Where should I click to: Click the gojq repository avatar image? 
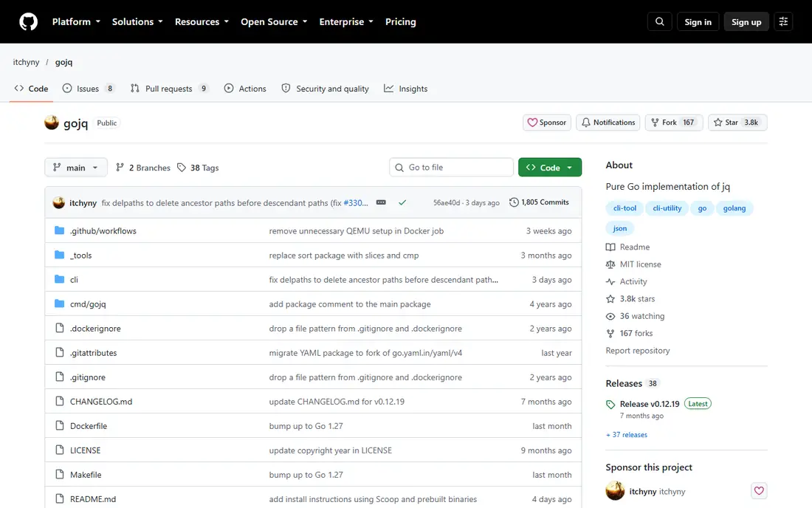tap(52, 123)
